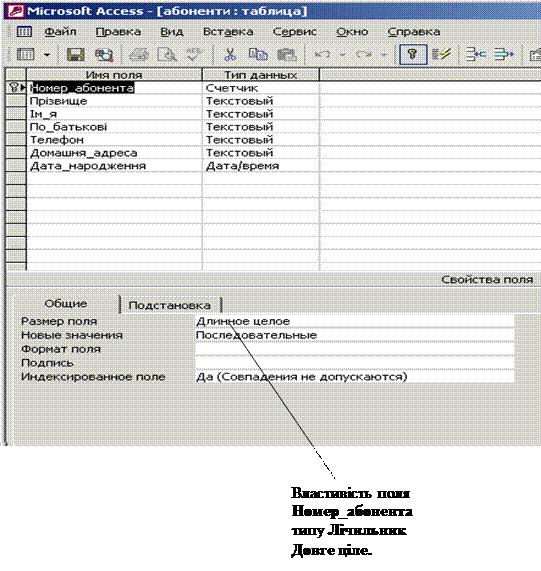Open the Undo history dropdown arrow
Screen dimensions: 541x571
[x=343, y=55]
